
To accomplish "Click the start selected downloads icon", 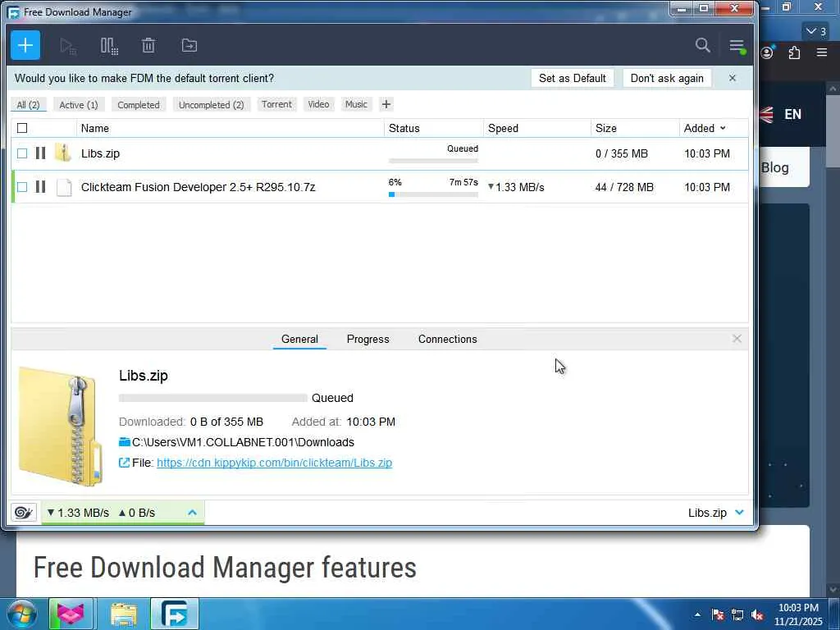I will pyautogui.click(x=68, y=46).
